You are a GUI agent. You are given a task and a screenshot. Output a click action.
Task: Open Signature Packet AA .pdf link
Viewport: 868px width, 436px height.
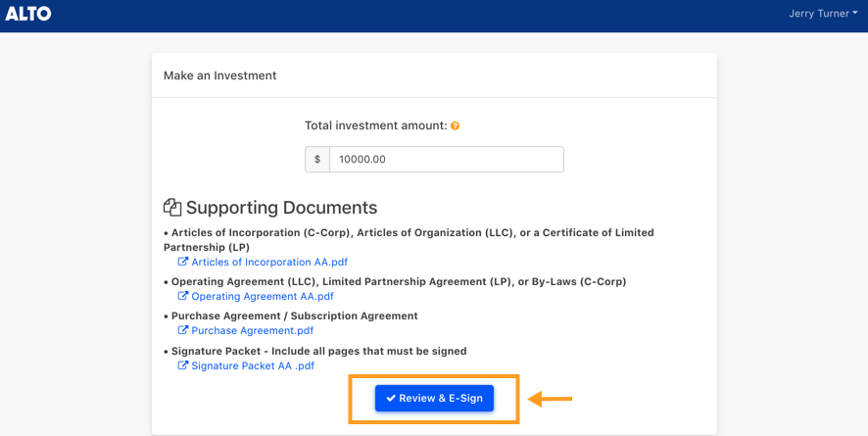click(253, 365)
